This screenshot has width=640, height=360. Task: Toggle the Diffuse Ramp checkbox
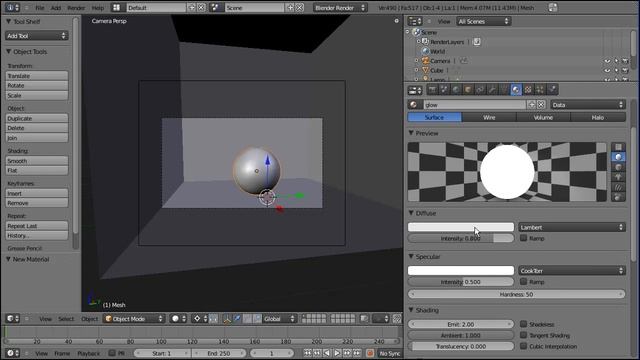[x=524, y=238]
